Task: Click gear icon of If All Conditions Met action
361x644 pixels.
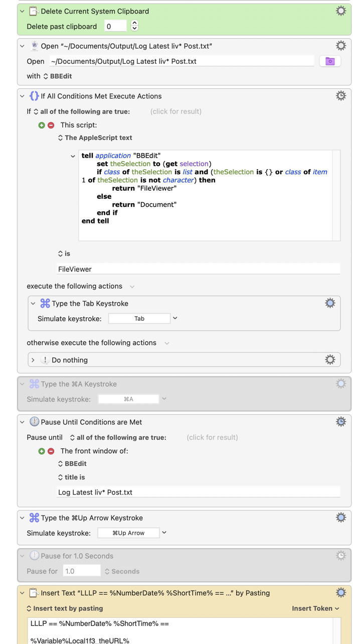Action: click(x=341, y=96)
